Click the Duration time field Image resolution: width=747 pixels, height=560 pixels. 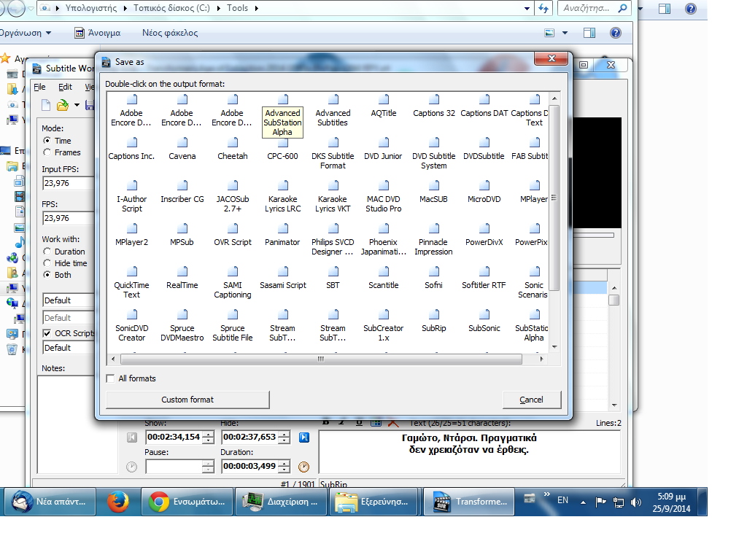coord(250,466)
